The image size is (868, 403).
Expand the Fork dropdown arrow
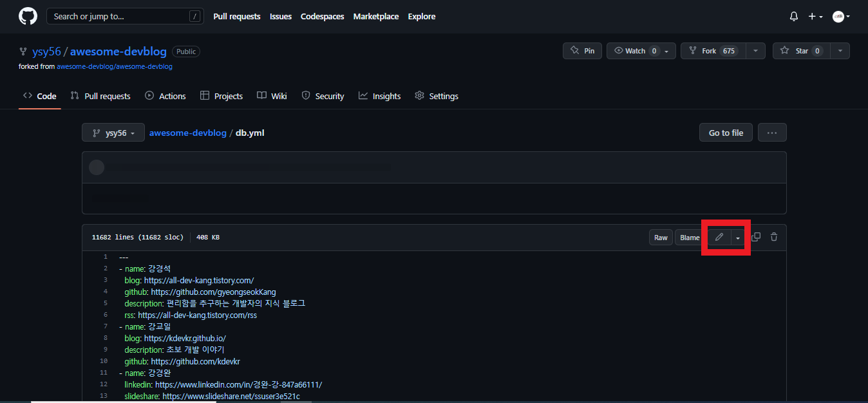[756, 51]
